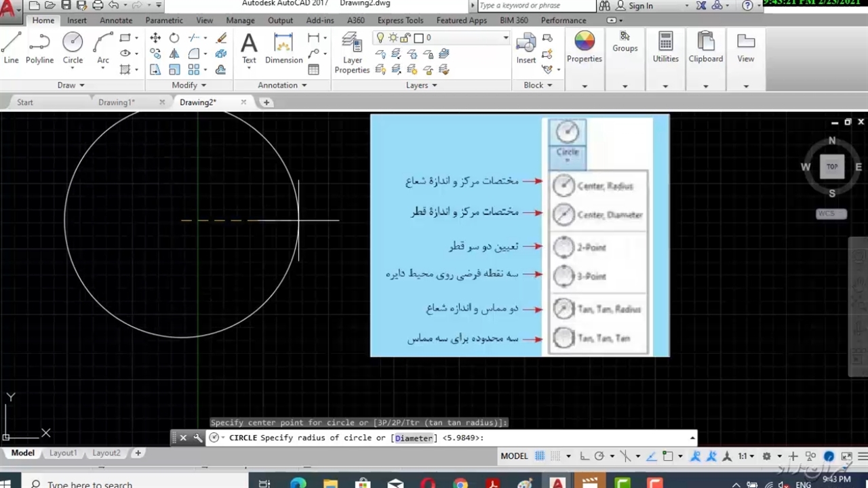The height and width of the screenshot is (488, 868).
Task: Select the Line drawing tool
Action: [x=11, y=47]
